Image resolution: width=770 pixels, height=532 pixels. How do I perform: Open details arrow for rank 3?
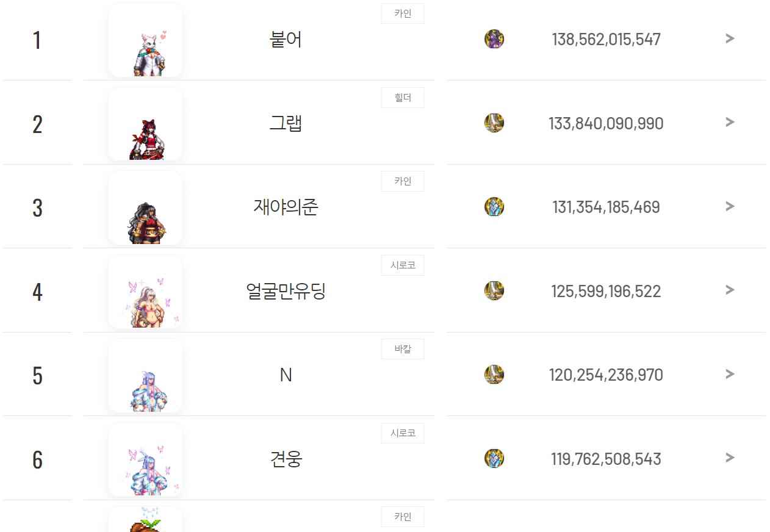(x=730, y=206)
